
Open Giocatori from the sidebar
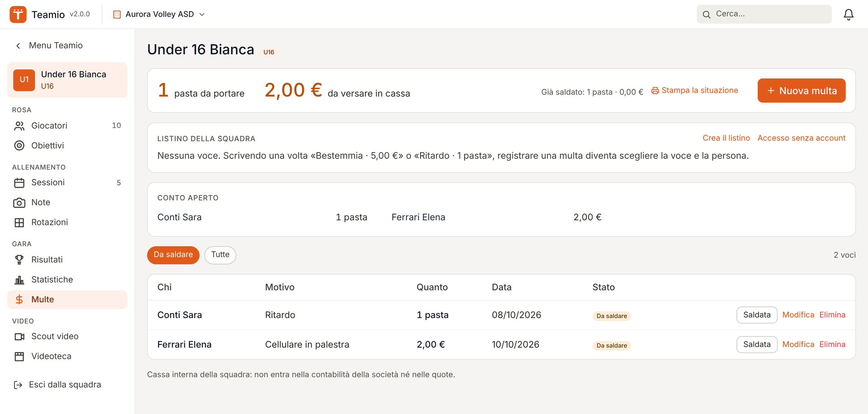[x=67, y=126]
